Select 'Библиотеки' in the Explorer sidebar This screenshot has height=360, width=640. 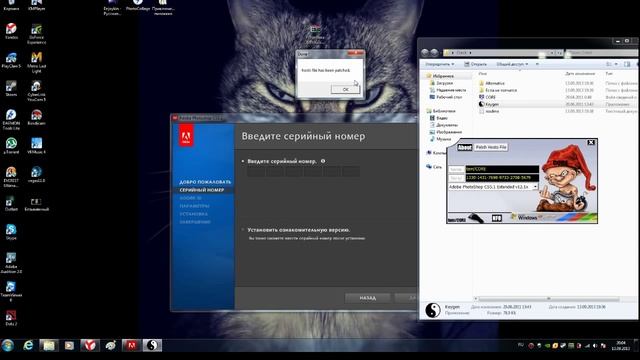tap(444, 111)
